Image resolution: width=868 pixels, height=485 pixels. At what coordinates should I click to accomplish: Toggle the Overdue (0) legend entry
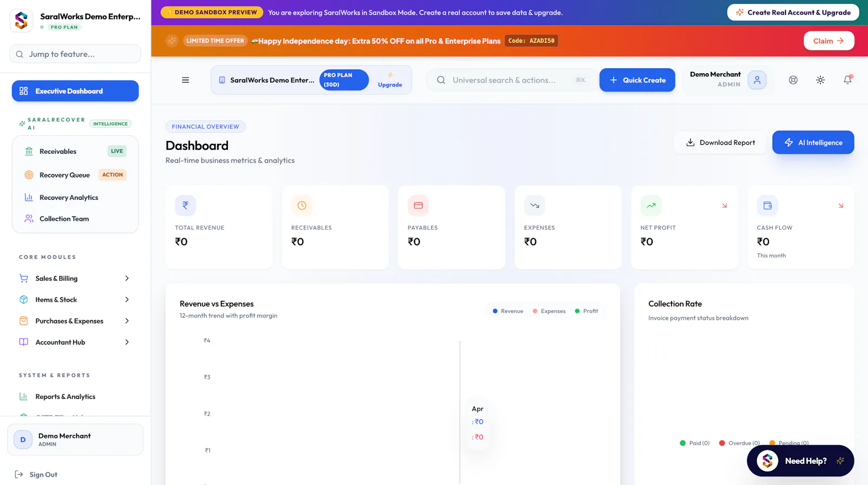(739, 443)
